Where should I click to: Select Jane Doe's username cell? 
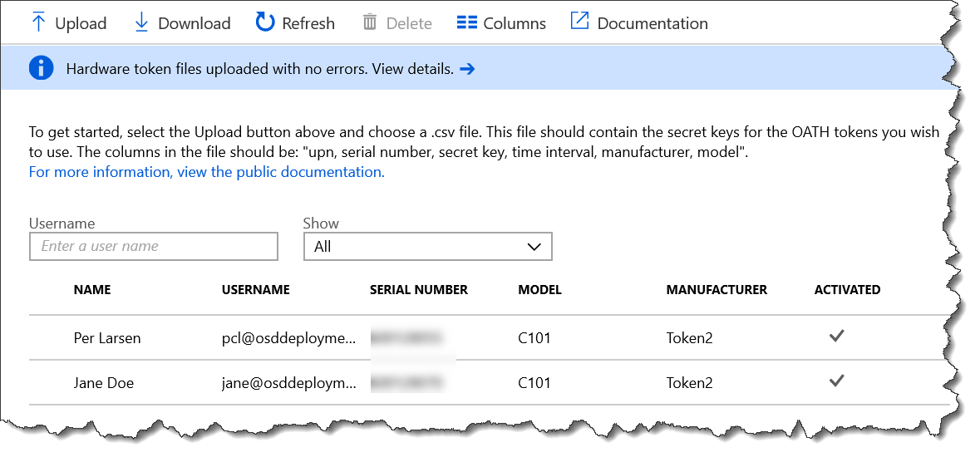289,383
